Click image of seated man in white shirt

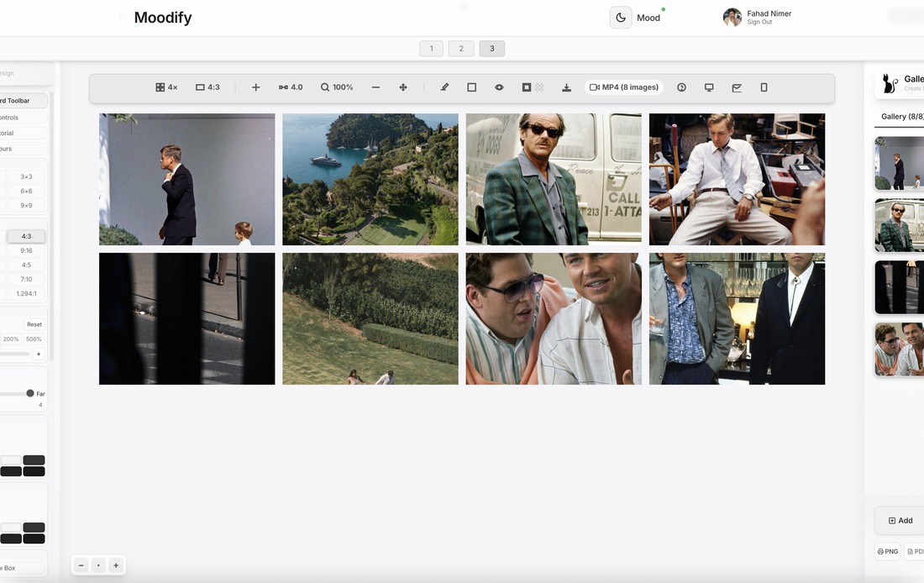coord(737,179)
